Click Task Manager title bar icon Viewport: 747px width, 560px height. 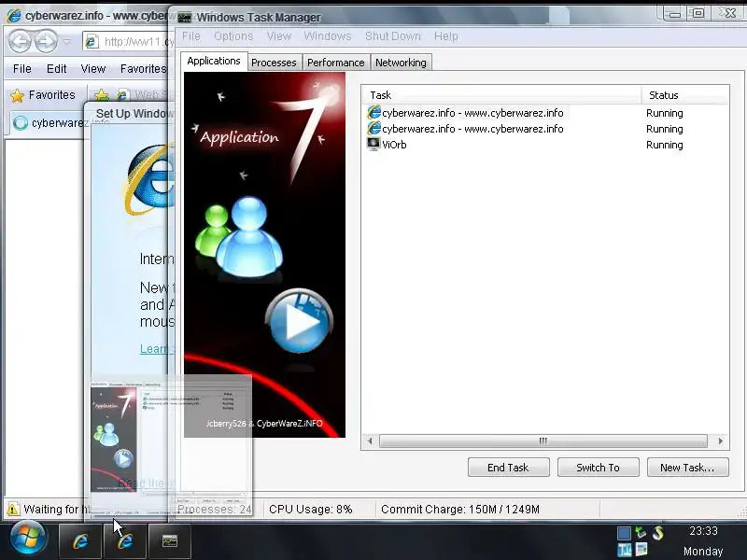[184, 18]
